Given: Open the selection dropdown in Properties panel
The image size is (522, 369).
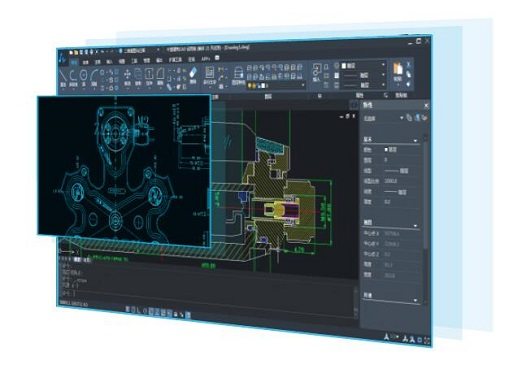Looking at the screenshot, I should tap(383, 118).
